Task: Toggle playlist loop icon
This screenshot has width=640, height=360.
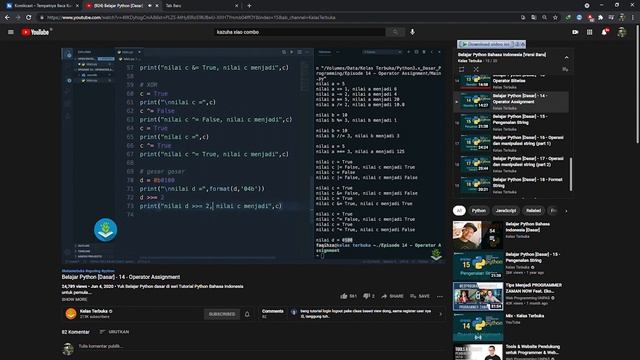Action: click(462, 69)
